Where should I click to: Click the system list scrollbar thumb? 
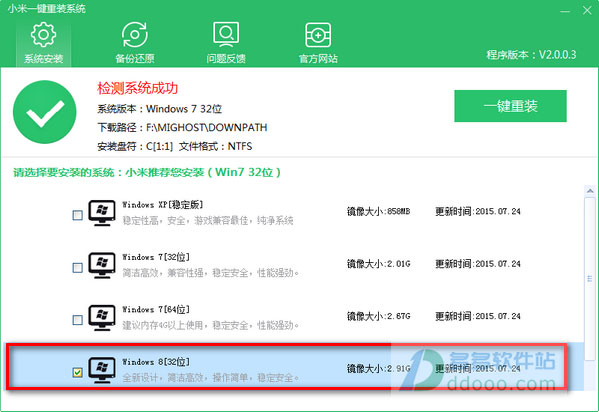pos(590,279)
